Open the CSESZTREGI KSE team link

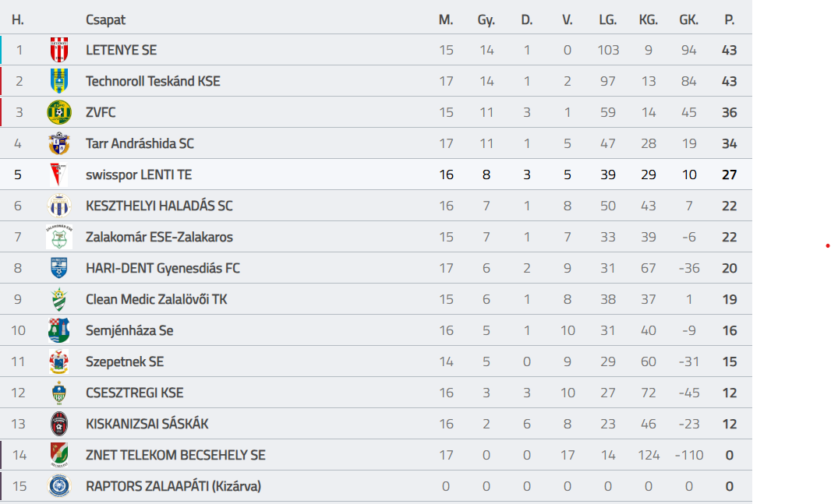pyautogui.click(x=135, y=393)
